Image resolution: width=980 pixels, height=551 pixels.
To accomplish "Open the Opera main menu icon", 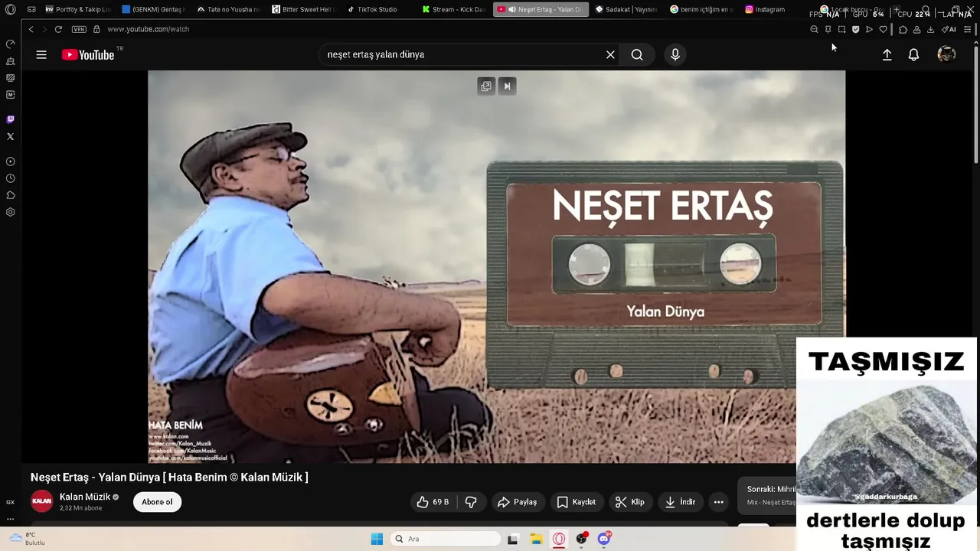I will (11, 10).
